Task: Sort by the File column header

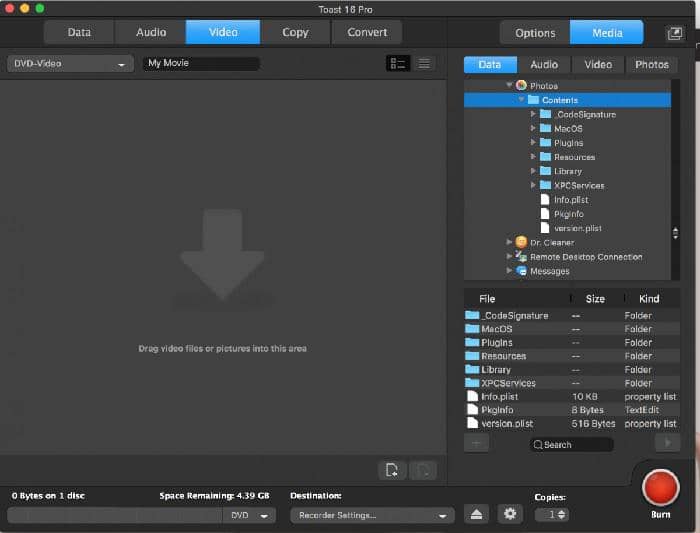Action: tap(487, 299)
